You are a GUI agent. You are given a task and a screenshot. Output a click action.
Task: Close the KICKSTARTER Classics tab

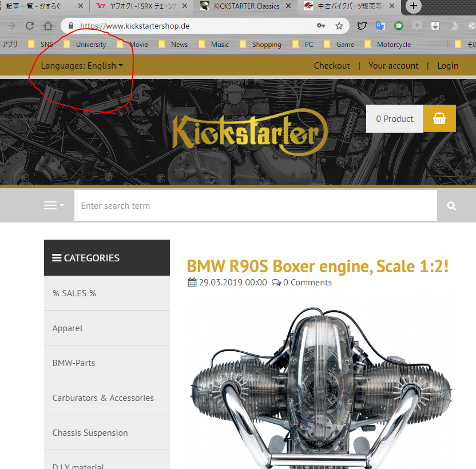point(288,6)
